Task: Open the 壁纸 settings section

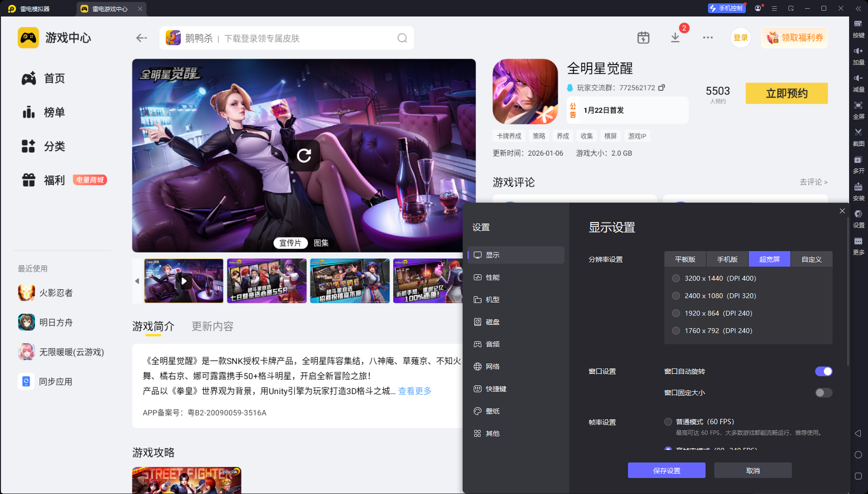Action: (516, 411)
